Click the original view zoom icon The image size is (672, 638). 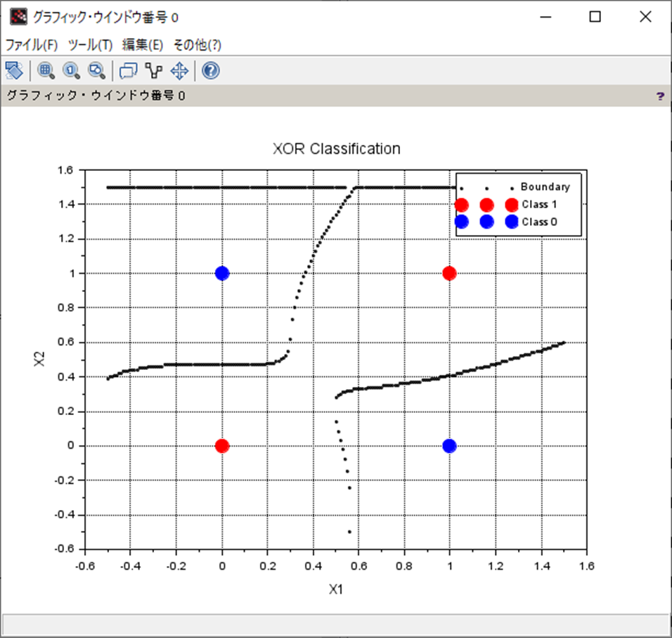71,70
